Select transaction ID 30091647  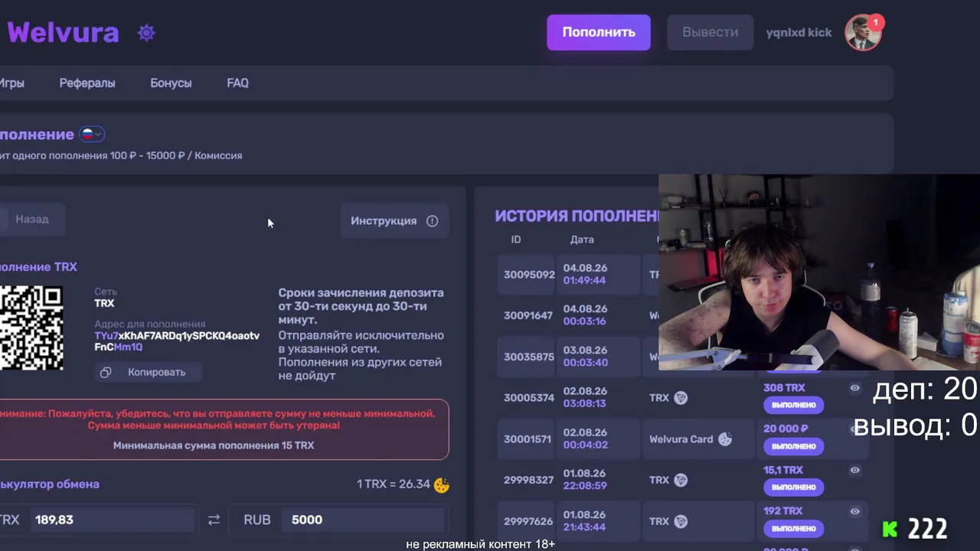tap(528, 315)
